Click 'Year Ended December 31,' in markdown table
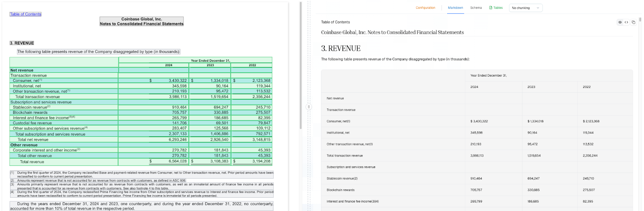Image resolution: width=644 pixels, height=211 pixels. [488, 75]
